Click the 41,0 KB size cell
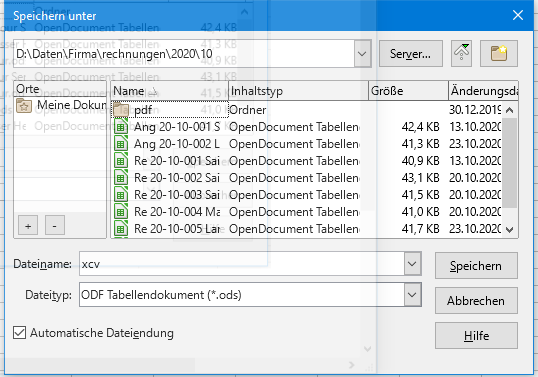This screenshot has width=538, height=377. coord(420,212)
